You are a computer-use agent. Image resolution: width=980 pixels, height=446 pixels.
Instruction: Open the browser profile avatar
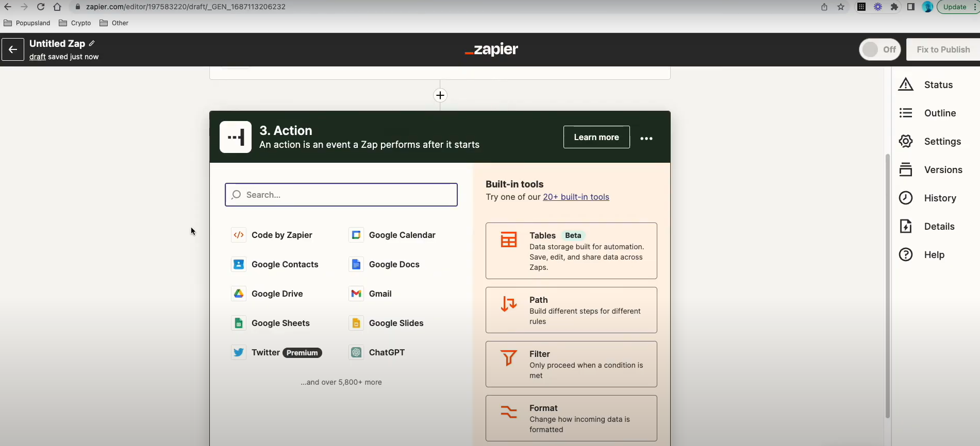927,7
